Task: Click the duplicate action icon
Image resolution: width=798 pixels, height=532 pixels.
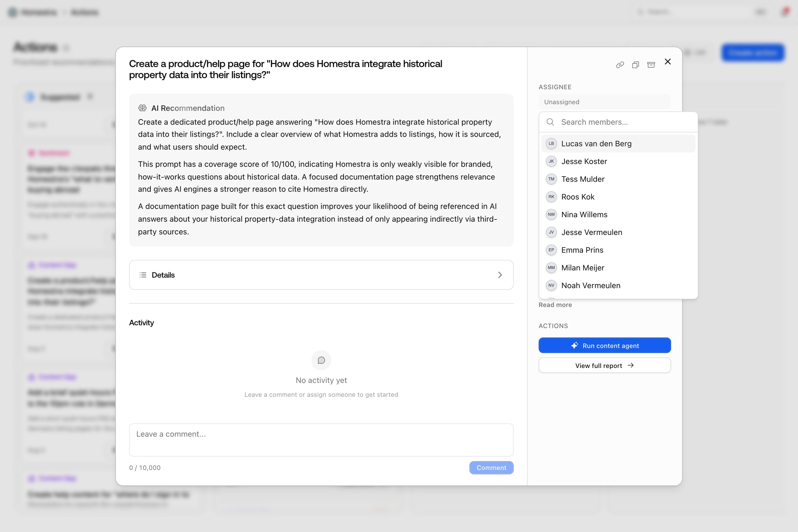Action: click(635, 65)
